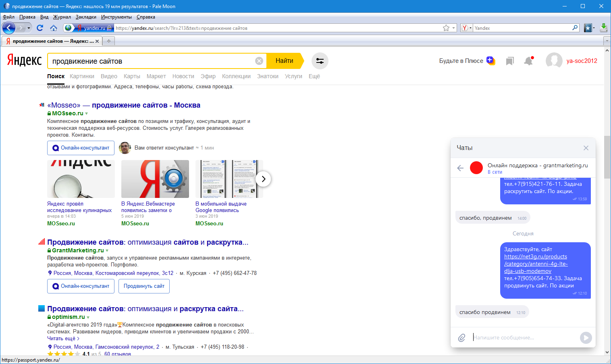
Task: Open the Правка menu
Action: tap(27, 17)
